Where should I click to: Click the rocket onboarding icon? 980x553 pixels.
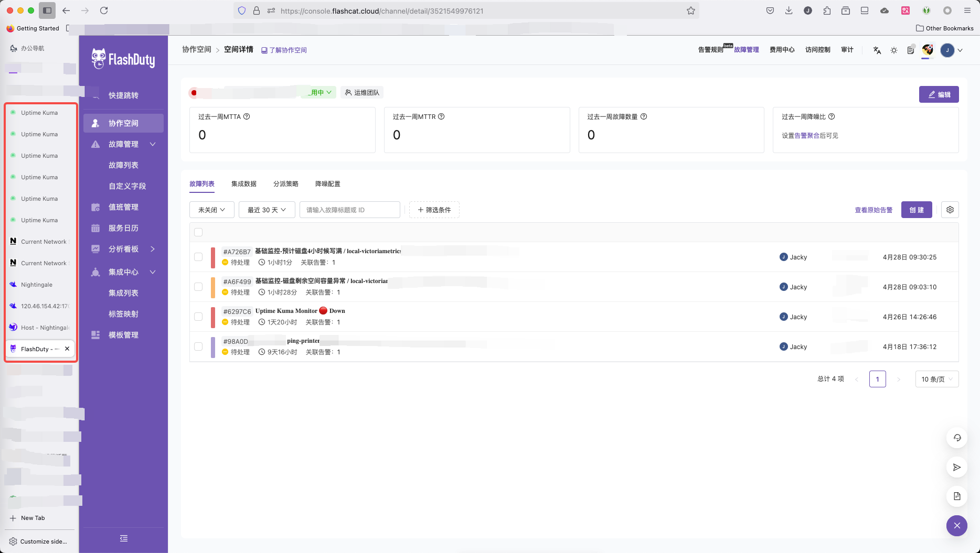[928, 50]
